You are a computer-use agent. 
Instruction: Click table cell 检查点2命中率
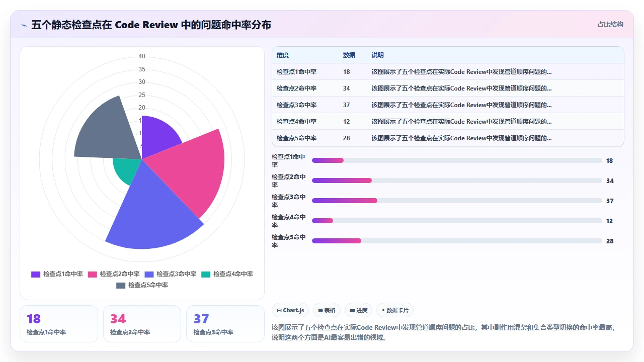coord(296,88)
